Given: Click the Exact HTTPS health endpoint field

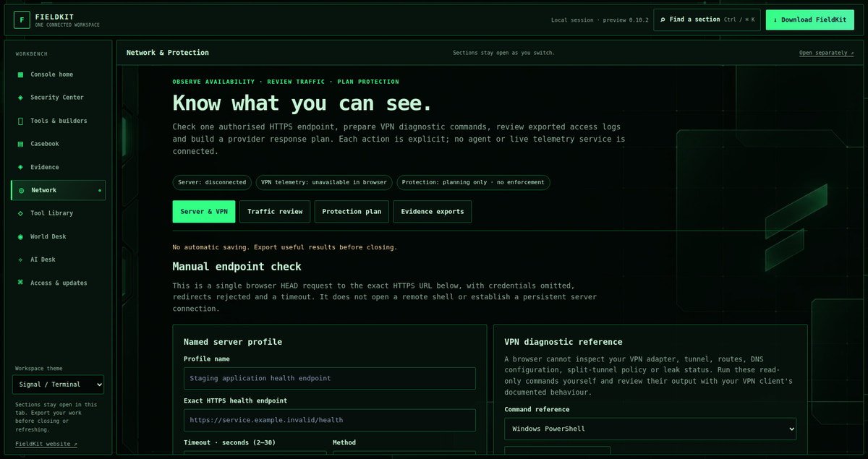Looking at the screenshot, I should point(330,420).
